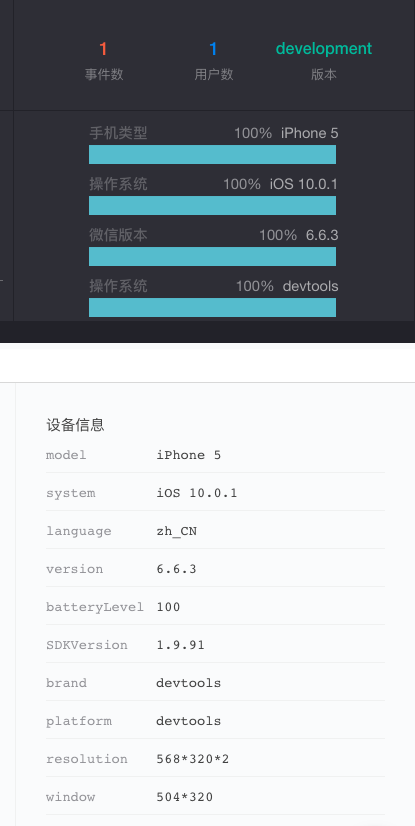Click the 用户数 label
The image size is (415, 826).
point(213,74)
